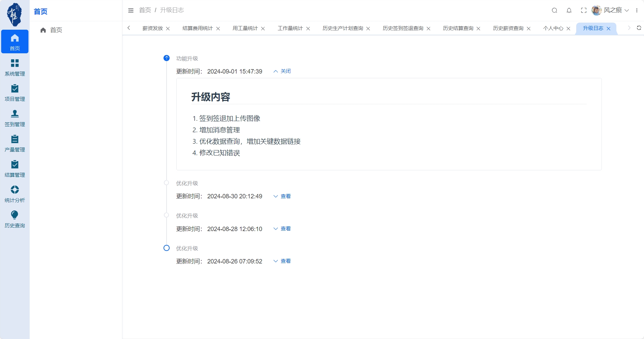Image resolution: width=644 pixels, height=339 pixels.
Task: Switch to the 历史生产计划查询 tab
Action: pyautogui.click(x=343, y=28)
